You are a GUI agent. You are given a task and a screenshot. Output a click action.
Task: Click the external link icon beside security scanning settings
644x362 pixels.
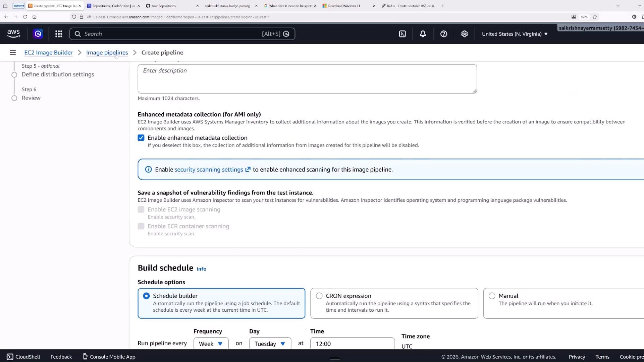248,170
